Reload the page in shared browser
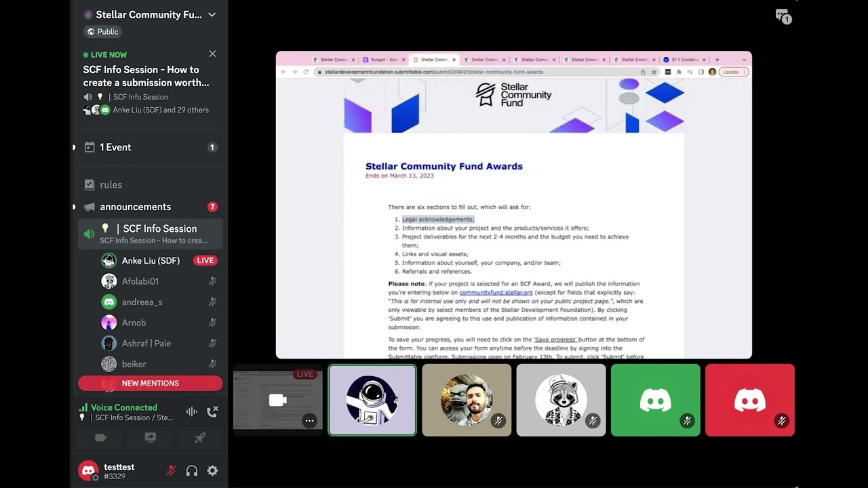 pyautogui.click(x=306, y=72)
